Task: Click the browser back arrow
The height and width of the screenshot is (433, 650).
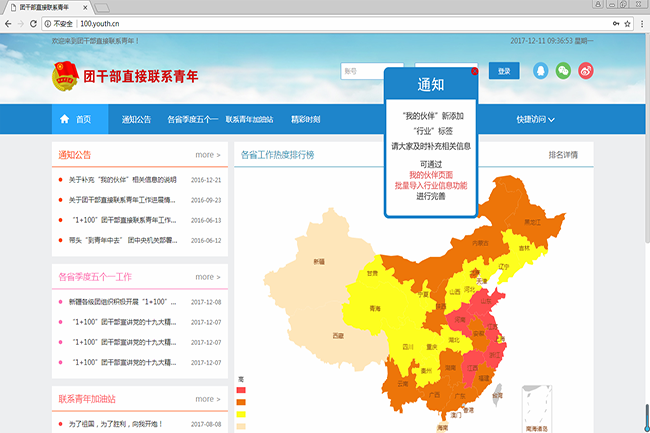Action: (10, 22)
